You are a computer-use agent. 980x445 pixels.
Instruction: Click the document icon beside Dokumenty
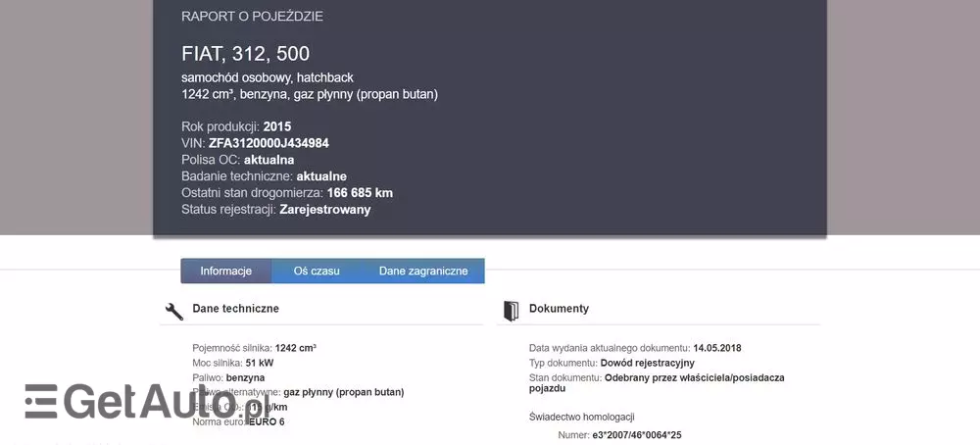coord(511,311)
